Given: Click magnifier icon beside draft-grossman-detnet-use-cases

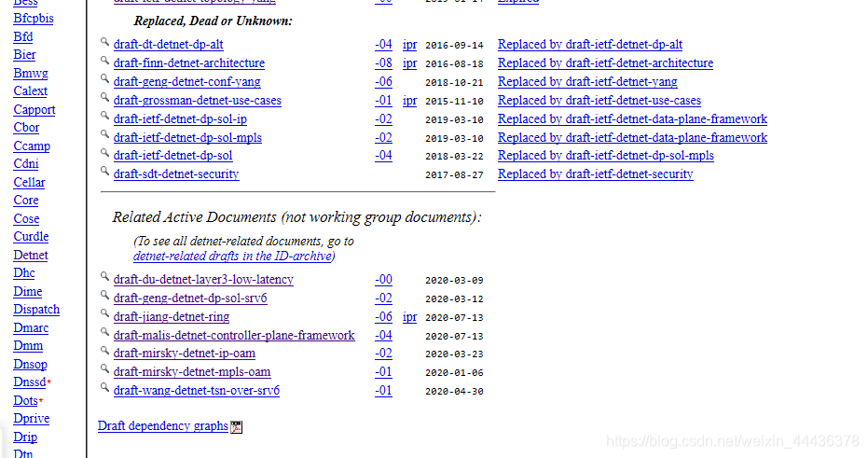Looking at the screenshot, I should click(104, 97).
